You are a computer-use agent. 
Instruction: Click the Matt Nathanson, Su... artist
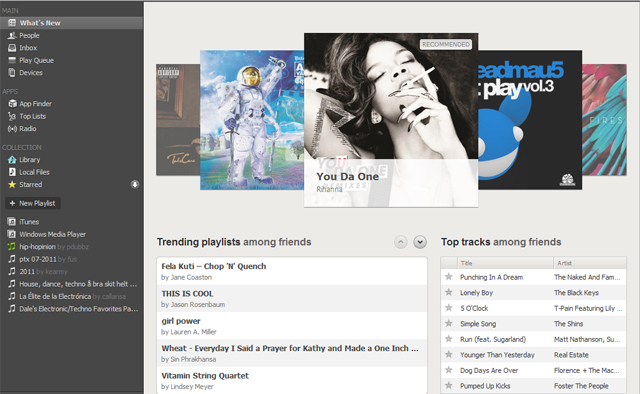587,339
